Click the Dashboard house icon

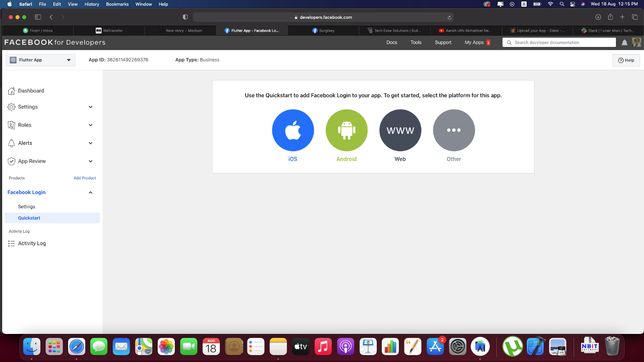click(x=11, y=91)
